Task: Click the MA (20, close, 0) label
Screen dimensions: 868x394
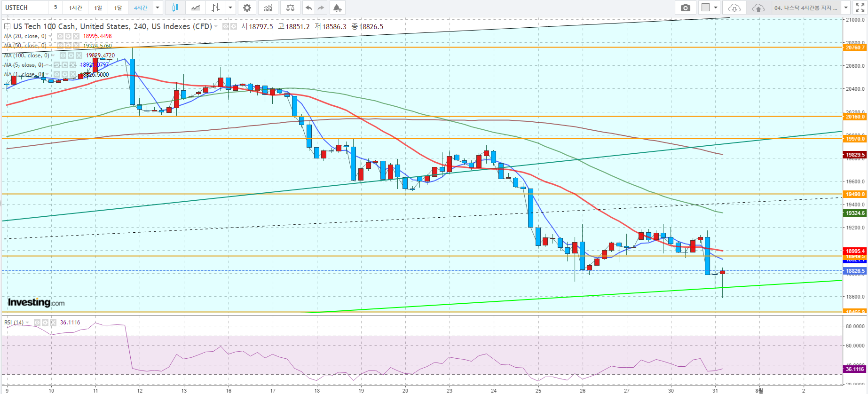Action: coord(25,36)
